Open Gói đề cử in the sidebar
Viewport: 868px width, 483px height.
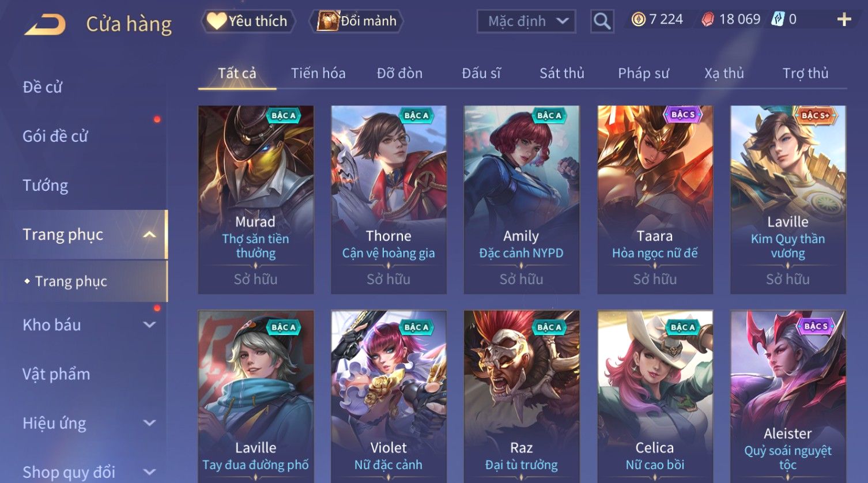[55, 137]
